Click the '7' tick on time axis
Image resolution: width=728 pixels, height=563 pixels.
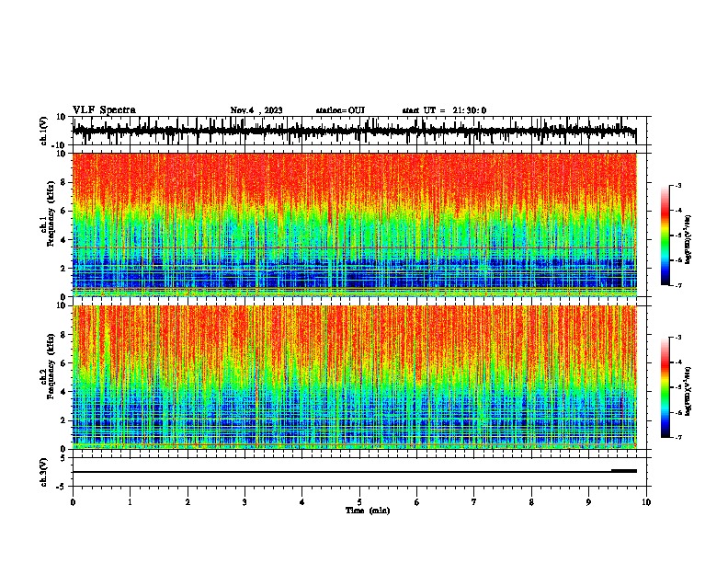tap(474, 502)
